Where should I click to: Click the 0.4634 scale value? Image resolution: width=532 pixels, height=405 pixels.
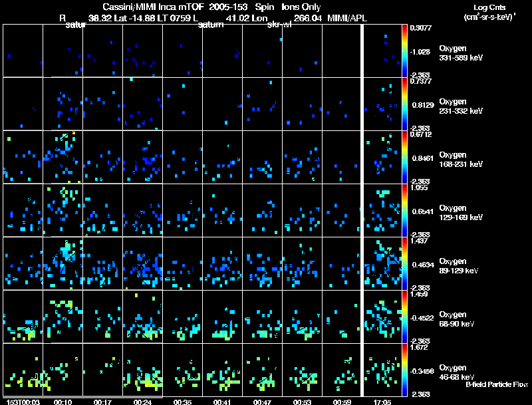423,265
